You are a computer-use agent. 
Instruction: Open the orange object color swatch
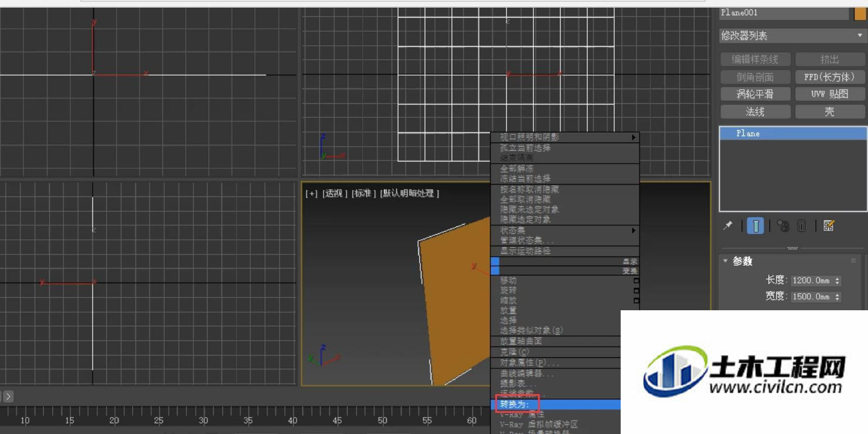click(860, 13)
